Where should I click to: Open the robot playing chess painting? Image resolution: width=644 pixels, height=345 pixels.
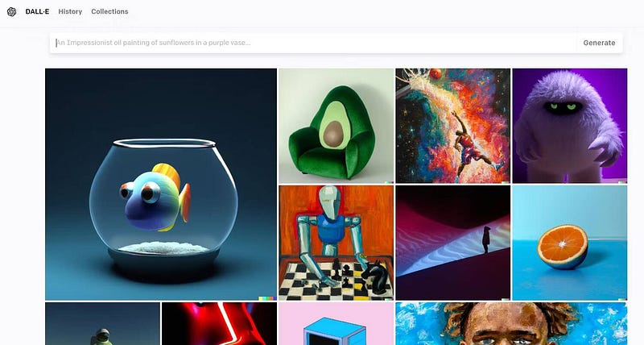[336, 243]
